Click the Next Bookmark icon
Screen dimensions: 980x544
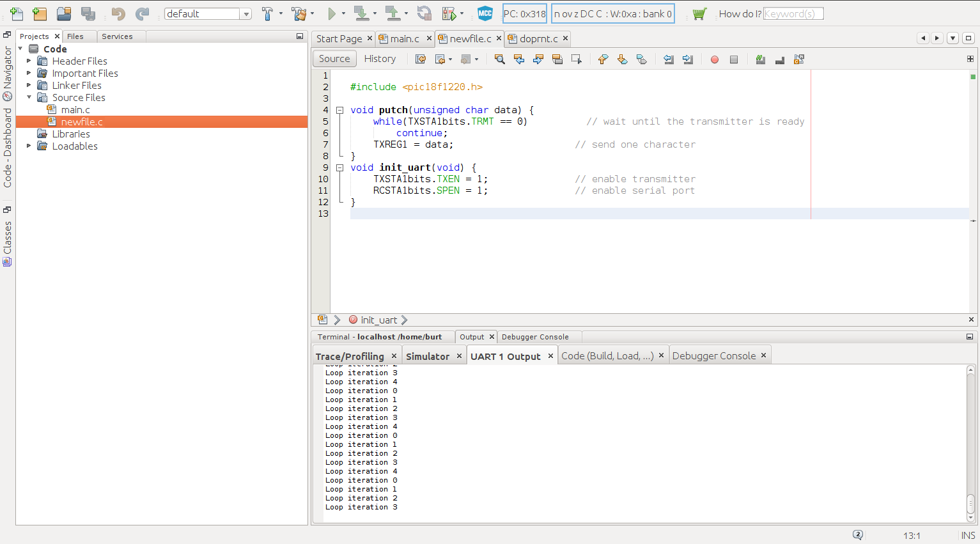[622, 59]
